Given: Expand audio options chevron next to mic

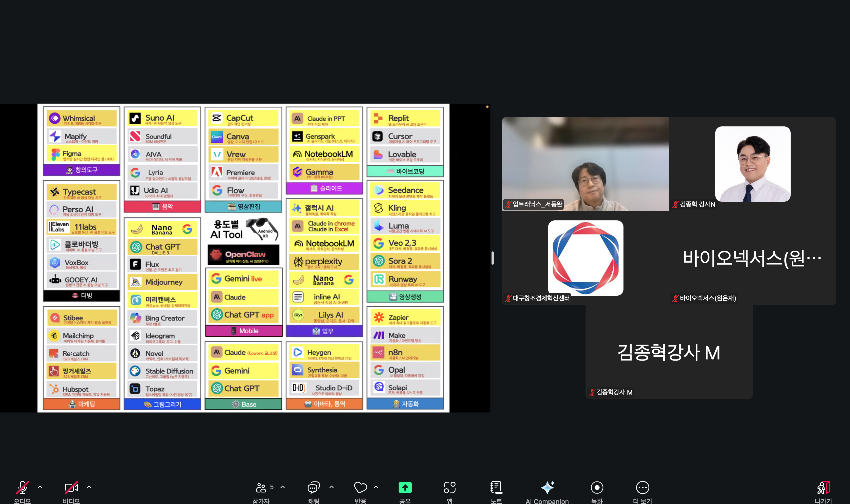Looking at the screenshot, I should pos(40,487).
